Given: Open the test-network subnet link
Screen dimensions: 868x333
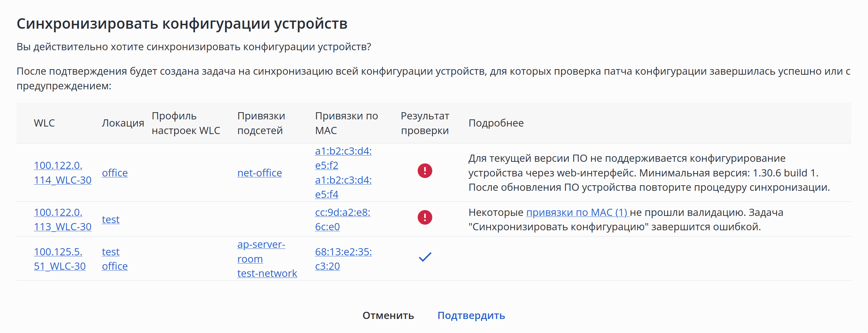Looking at the screenshot, I should (x=267, y=273).
